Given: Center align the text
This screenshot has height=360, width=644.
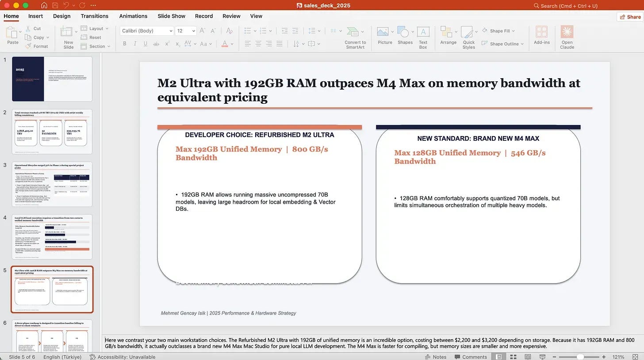Looking at the screenshot, I should 258,44.
